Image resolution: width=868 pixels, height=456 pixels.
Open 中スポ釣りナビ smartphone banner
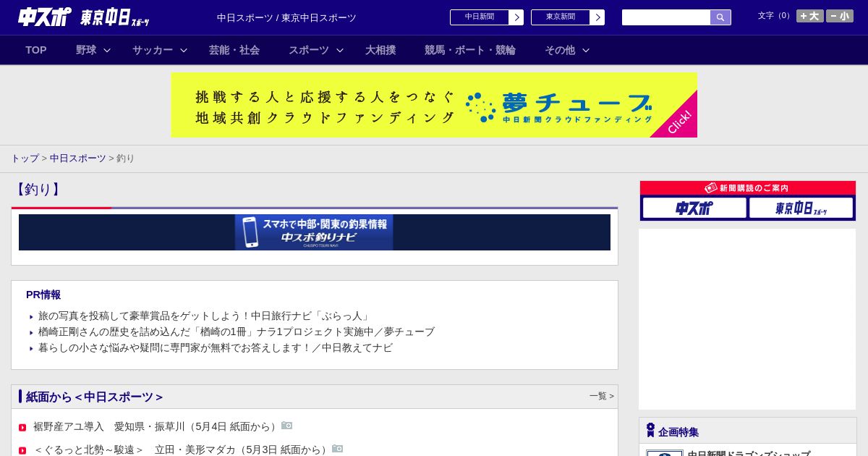314,232
